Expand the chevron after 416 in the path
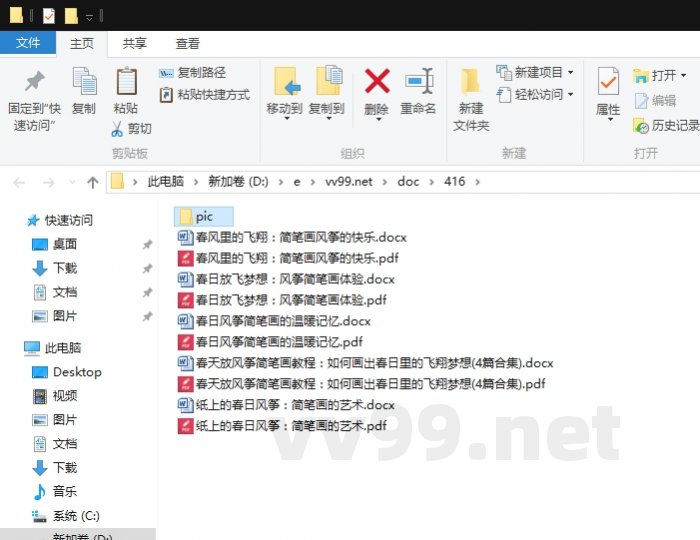Image resolution: width=700 pixels, height=540 pixels. tap(478, 182)
